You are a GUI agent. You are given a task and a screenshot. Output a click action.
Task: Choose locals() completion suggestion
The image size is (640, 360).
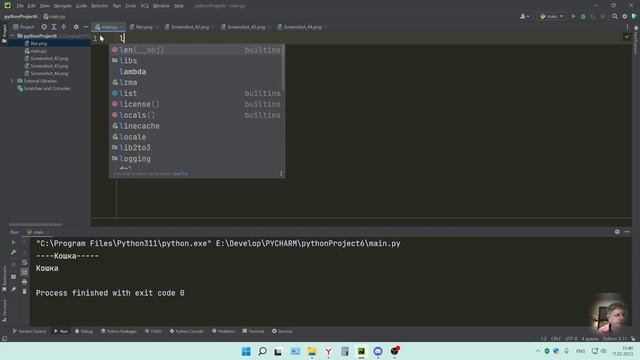coord(197,115)
